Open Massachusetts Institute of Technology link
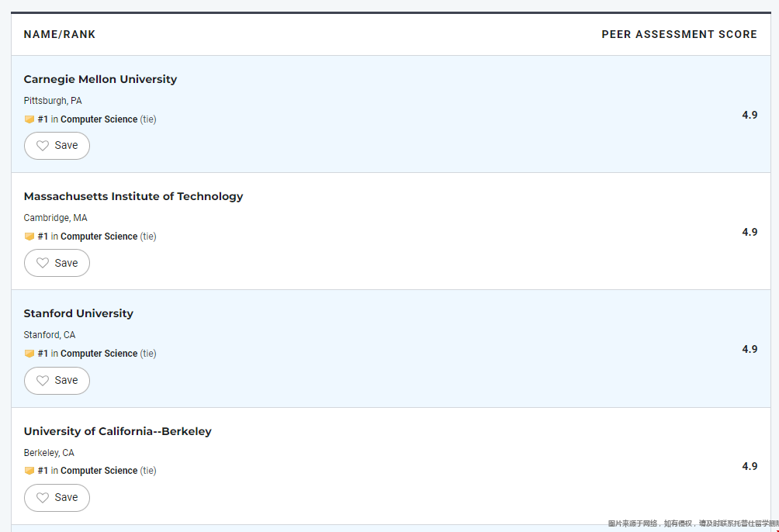This screenshot has width=779, height=532. tap(133, 196)
